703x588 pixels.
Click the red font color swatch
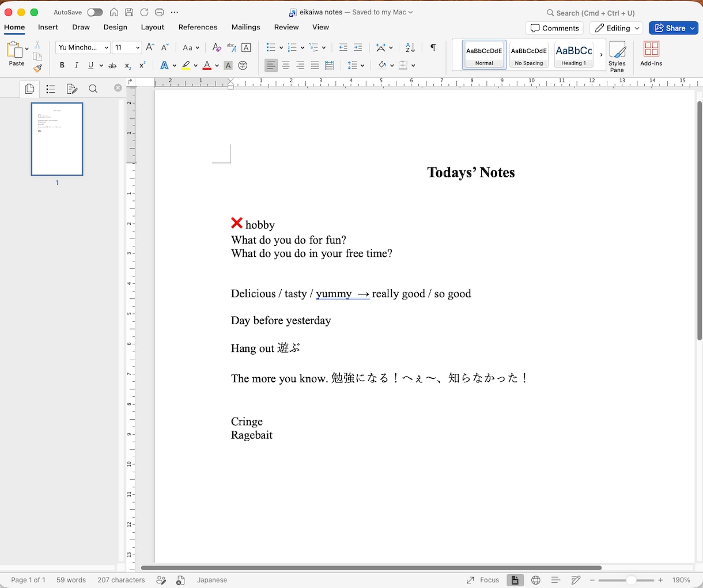207,66
